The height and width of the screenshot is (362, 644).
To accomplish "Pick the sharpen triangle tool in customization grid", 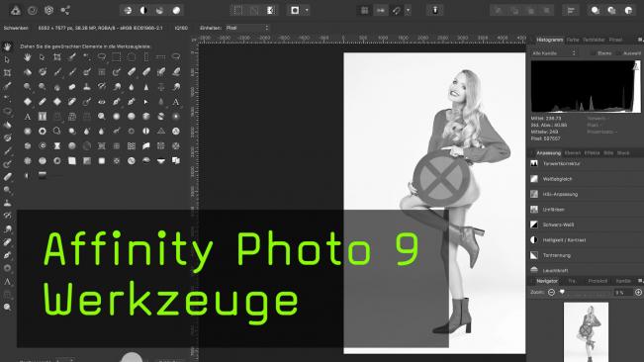I will 145,87.
